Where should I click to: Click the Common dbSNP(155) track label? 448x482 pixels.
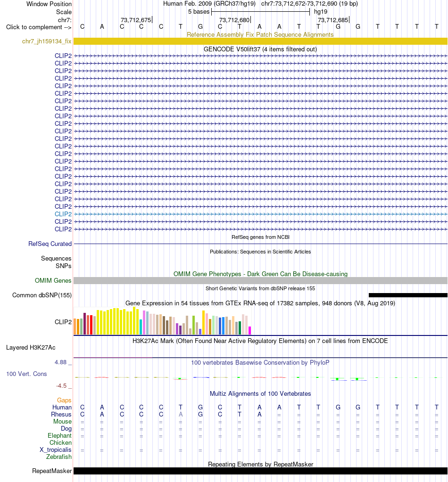point(42,295)
